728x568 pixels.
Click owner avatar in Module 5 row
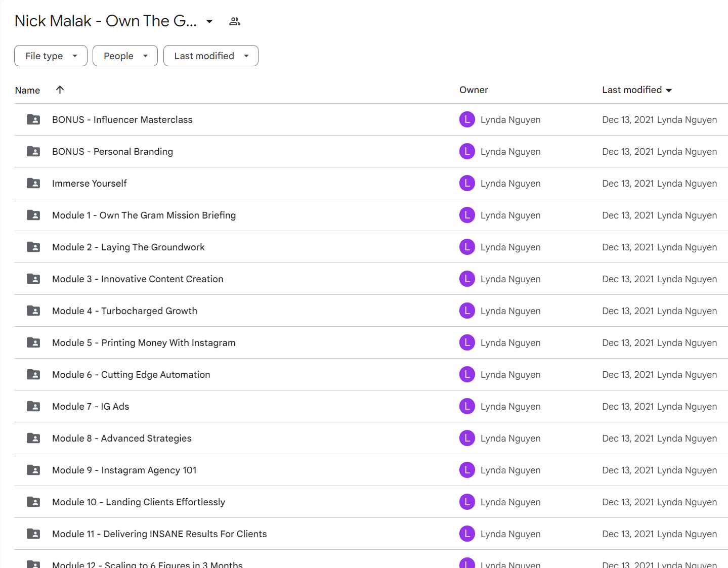click(x=467, y=342)
